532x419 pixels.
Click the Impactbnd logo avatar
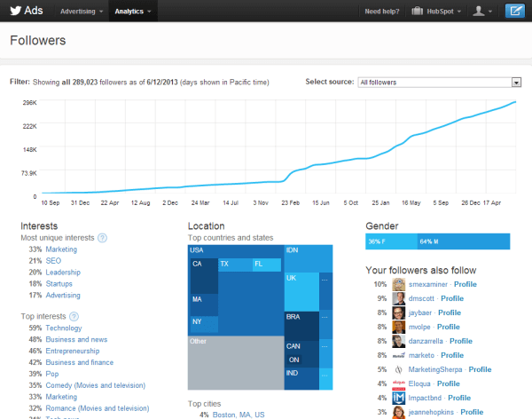pyautogui.click(x=398, y=398)
